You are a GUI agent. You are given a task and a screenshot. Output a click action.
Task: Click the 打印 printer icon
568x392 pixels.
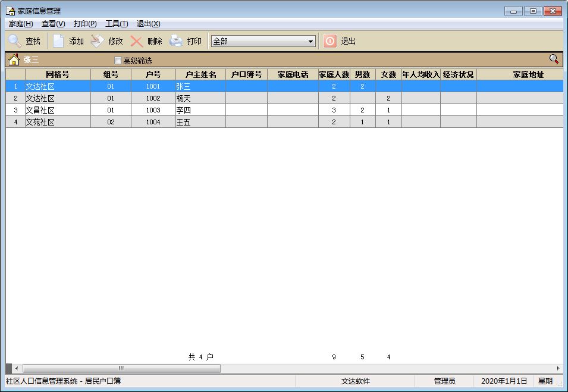tap(176, 41)
